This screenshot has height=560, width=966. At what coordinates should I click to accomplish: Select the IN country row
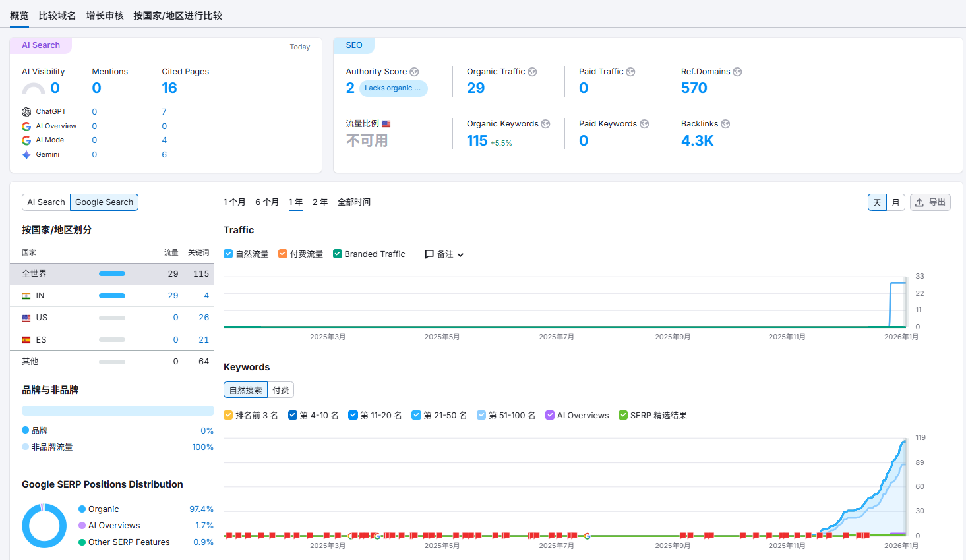112,296
